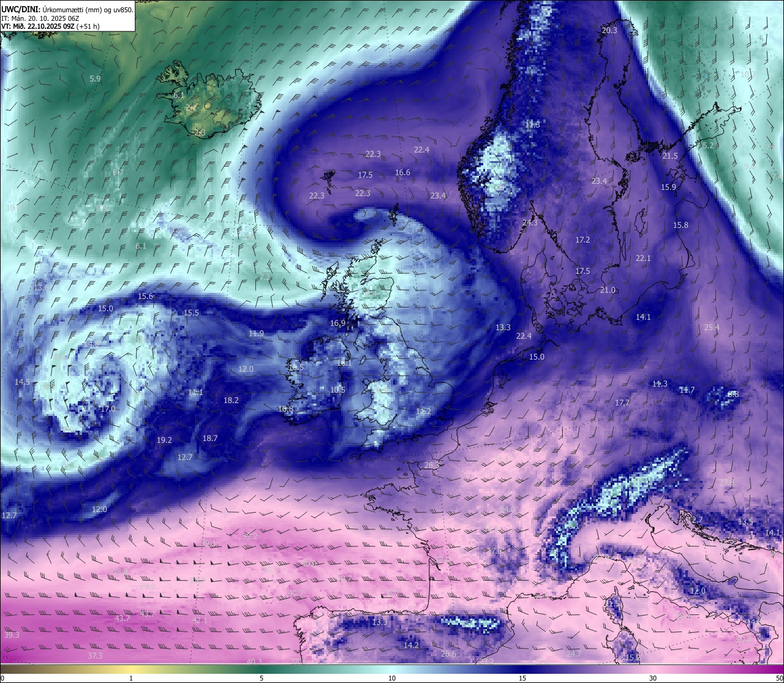Click the valid-time line 'VT: Mið. 22.10.2025 09Z (+51 h)'
Image resolution: width=784 pixels, height=683 pixels.
point(50,26)
